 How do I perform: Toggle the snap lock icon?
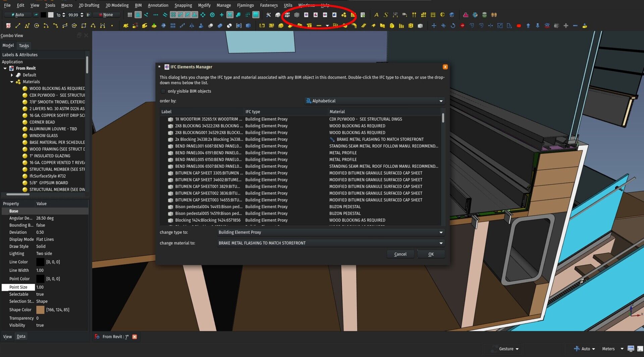(x=138, y=15)
